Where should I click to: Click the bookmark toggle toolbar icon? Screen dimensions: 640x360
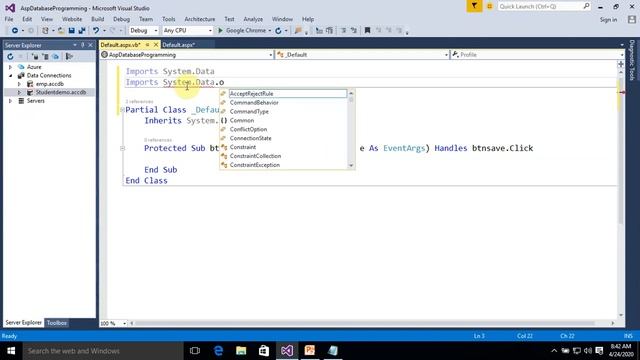pos(367,31)
